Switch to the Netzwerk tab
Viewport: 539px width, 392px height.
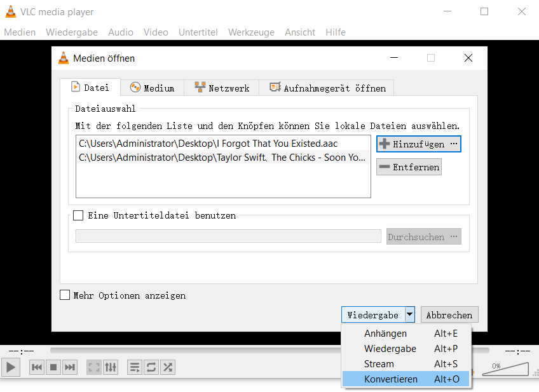[222, 88]
